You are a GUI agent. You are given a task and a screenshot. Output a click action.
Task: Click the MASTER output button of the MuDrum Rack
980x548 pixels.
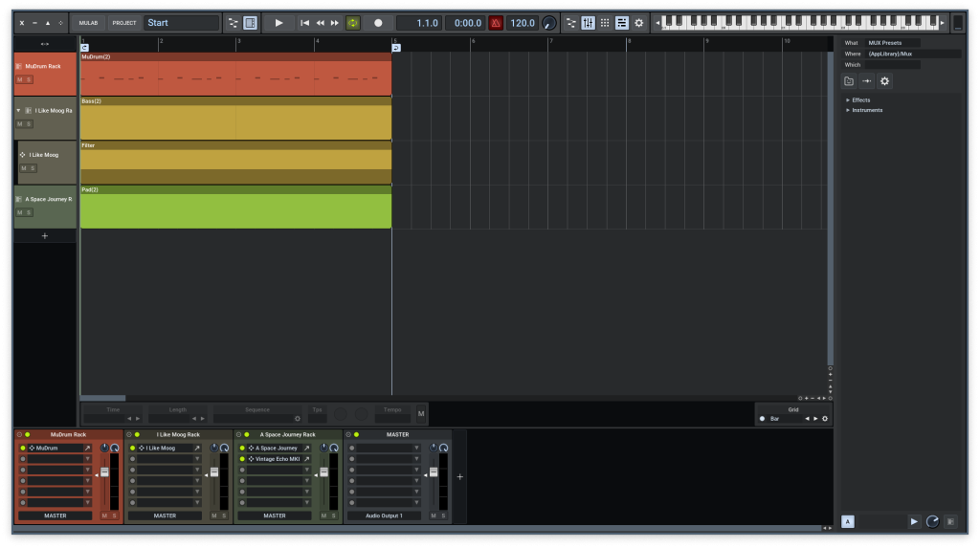coord(56,515)
